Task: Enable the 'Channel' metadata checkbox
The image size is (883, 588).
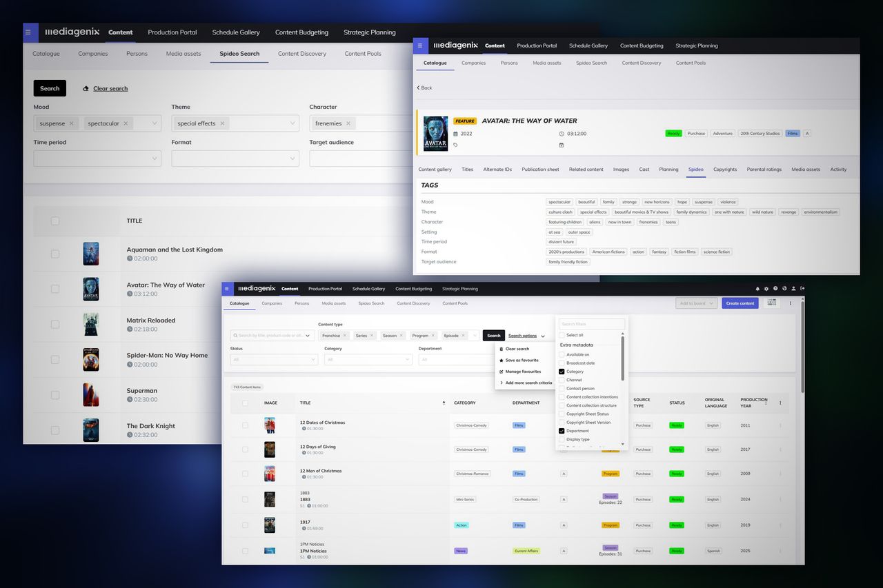Action: tap(562, 380)
